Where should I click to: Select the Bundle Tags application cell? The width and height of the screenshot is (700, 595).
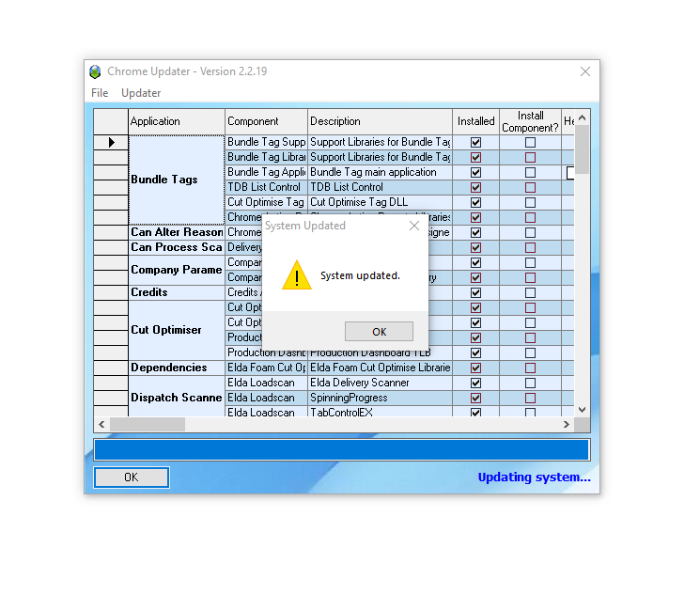point(176,180)
